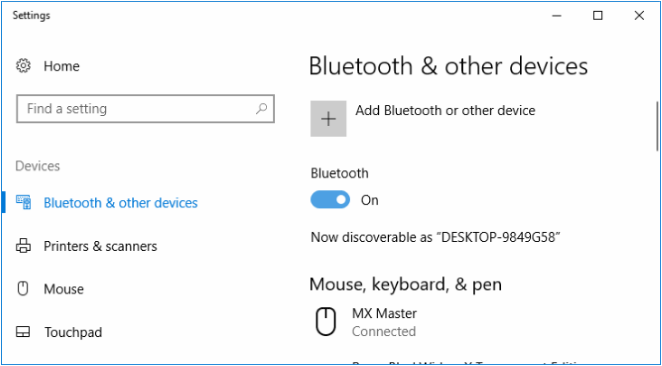Click Add Bluetooth or other device
The height and width of the screenshot is (366, 662).
tap(445, 111)
